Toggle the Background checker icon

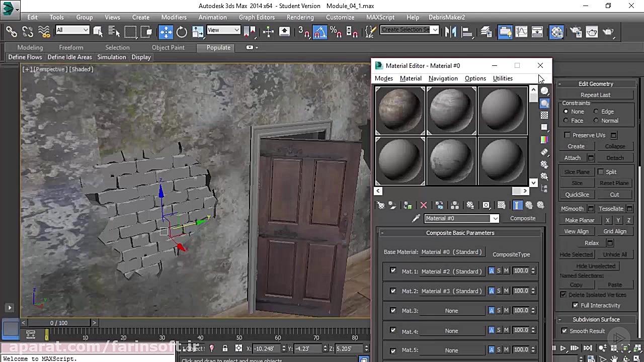pyautogui.click(x=544, y=115)
